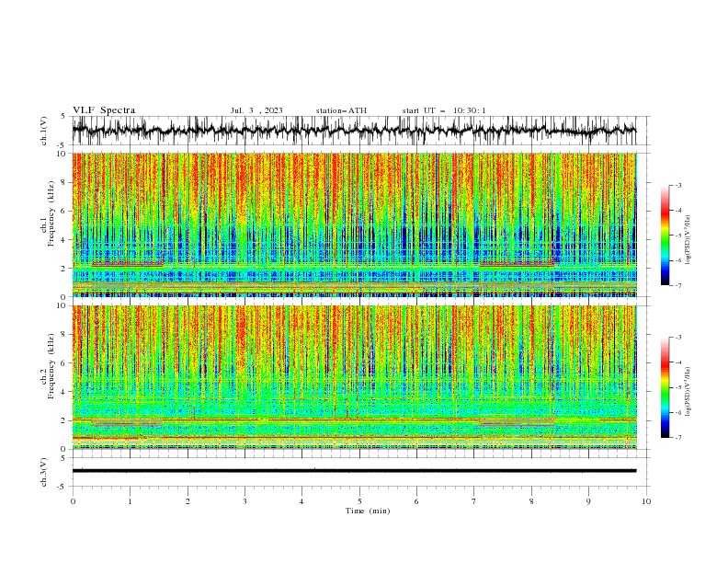This screenshot has height=563, width=728.
Task: Click the "-3" value on lower color bar
Action: click(678, 338)
